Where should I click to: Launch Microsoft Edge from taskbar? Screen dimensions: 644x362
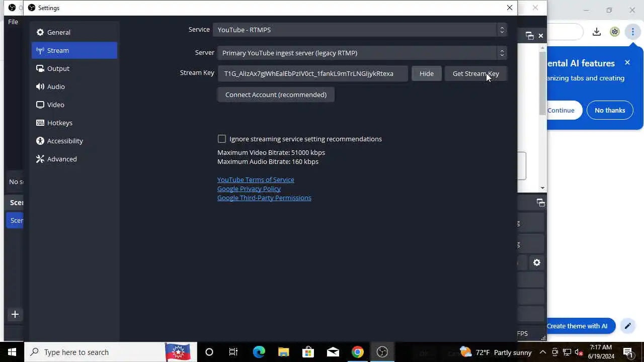[259, 352]
